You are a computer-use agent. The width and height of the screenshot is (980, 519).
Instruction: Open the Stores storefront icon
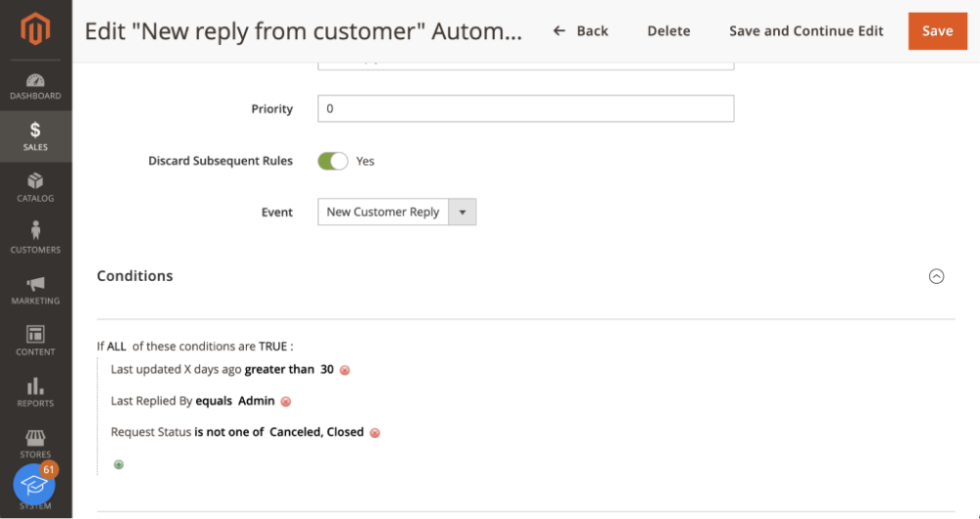35,437
